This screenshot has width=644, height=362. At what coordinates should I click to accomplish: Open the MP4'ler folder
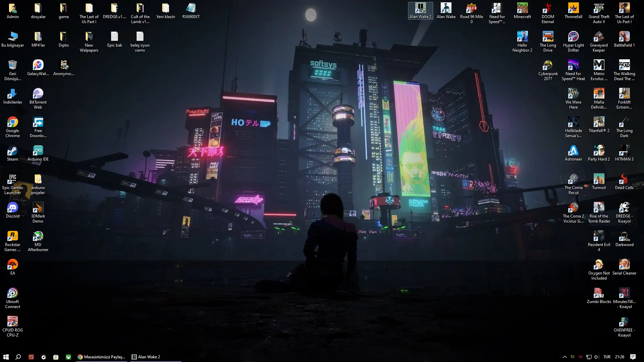click(x=38, y=39)
